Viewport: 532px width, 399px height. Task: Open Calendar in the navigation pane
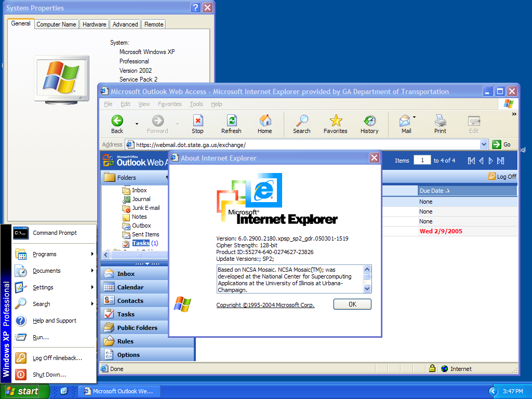pos(130,287)
